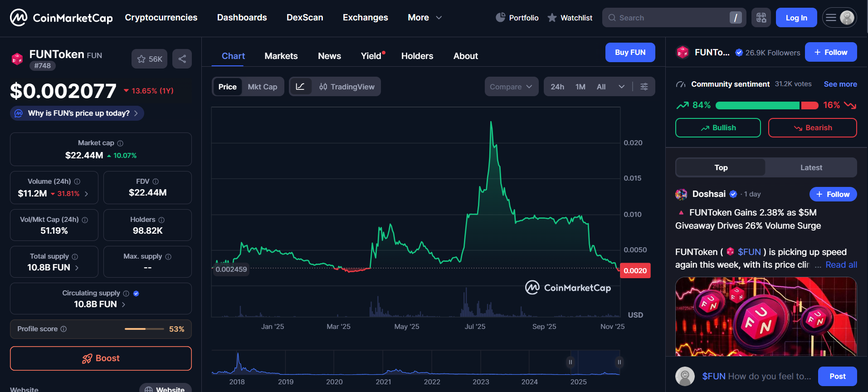Vote Bearish on community sentiment
Viewport: 868px width, 392px height.
(812, 128)
